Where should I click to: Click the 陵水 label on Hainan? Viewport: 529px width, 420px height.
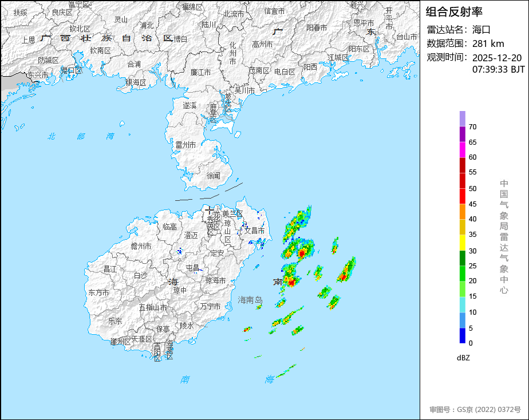187,326
